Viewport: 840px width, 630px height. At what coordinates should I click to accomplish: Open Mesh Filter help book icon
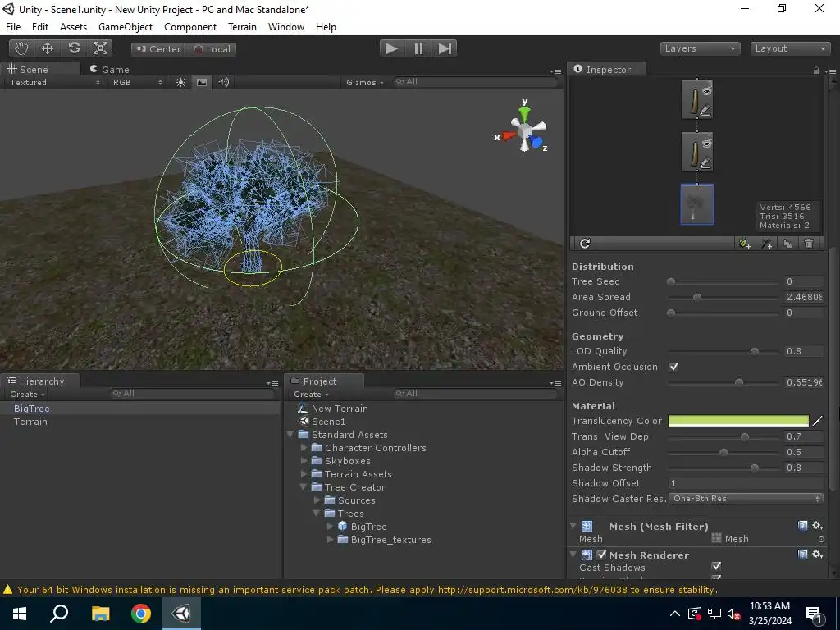pos(802,526)
